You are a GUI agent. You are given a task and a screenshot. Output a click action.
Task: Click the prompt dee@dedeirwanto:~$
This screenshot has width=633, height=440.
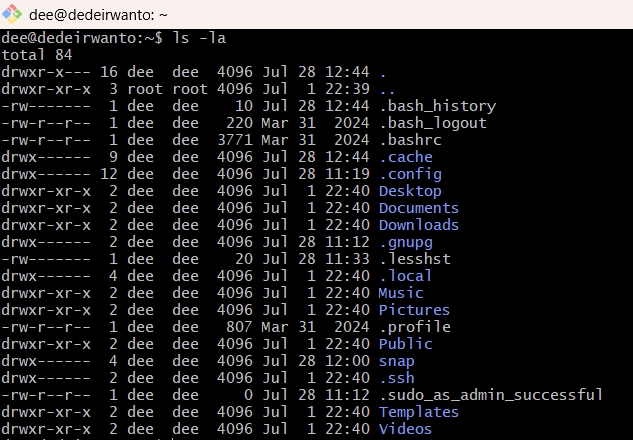pos(82,38)
